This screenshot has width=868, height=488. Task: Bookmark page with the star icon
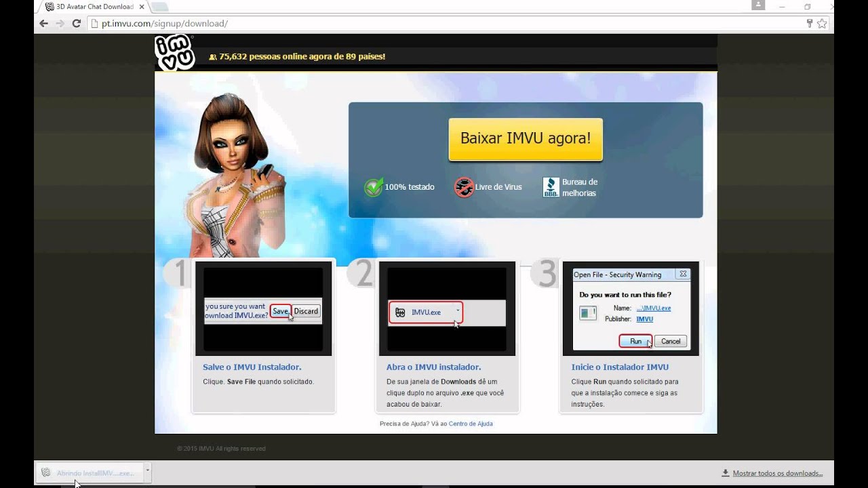pyautogui.click(x=822, y=23)
